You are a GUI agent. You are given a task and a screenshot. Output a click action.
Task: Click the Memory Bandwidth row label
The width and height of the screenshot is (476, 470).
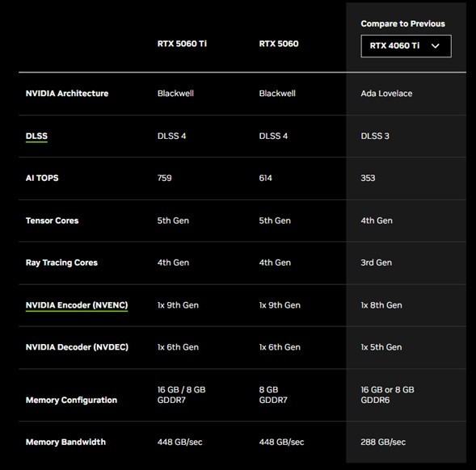click(x=66, y=442)
